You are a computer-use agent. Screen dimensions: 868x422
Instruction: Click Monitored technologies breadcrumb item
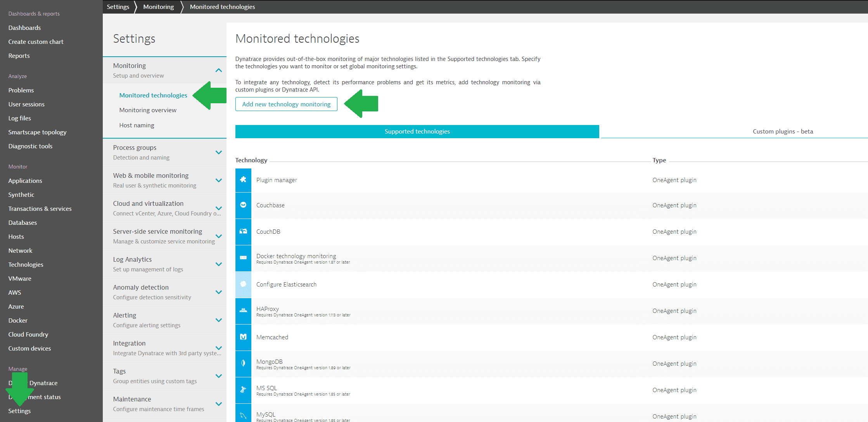coord(222,7)
